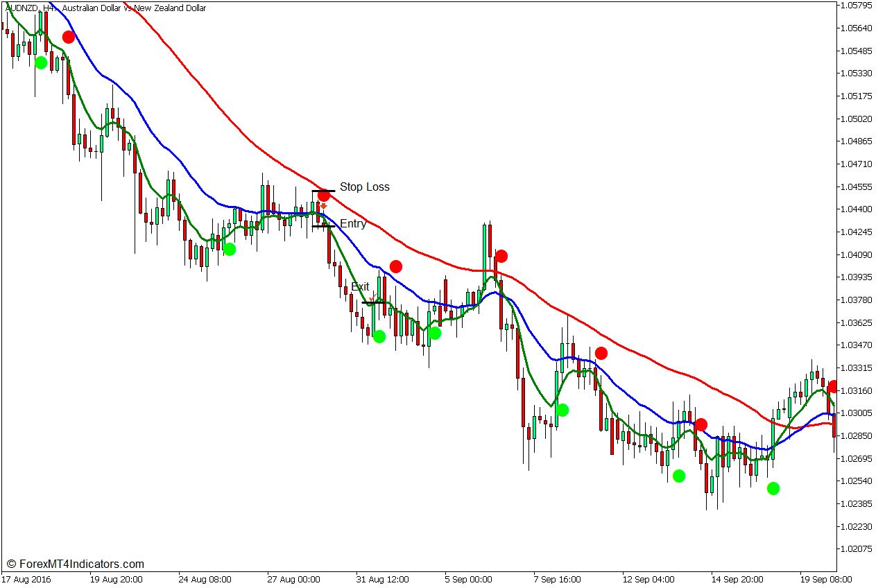Click the lowest green dot near 14 Sep 20:00
Screen dimensions: 885x588
773,488
